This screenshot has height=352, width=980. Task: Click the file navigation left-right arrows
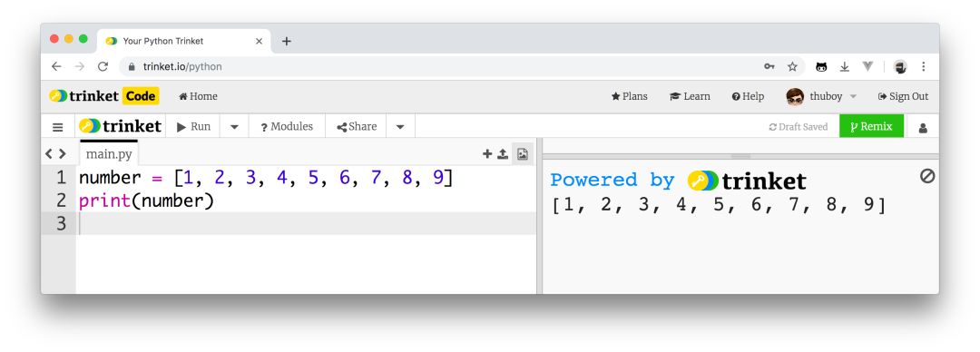(55, 154)
